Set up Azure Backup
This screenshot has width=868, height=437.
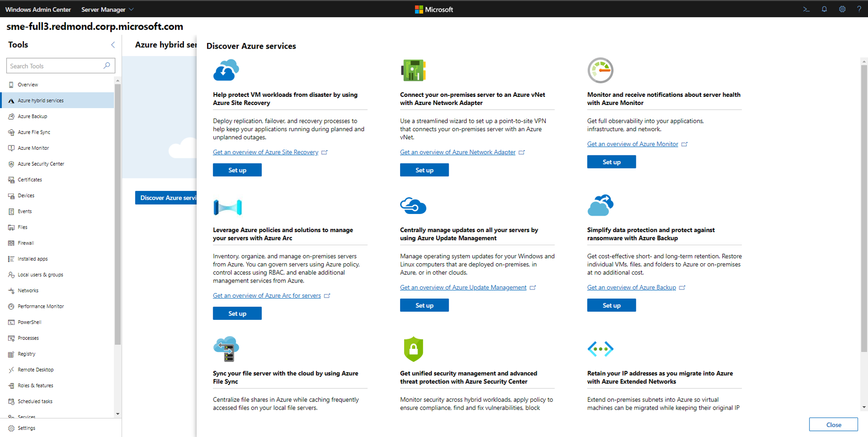click(x=611, y=306)
